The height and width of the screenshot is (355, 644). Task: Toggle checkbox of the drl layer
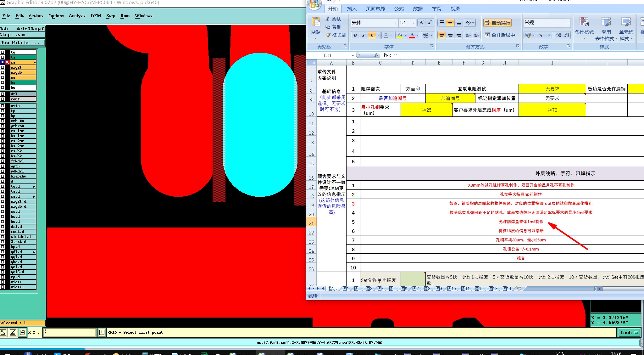[3, 94]
